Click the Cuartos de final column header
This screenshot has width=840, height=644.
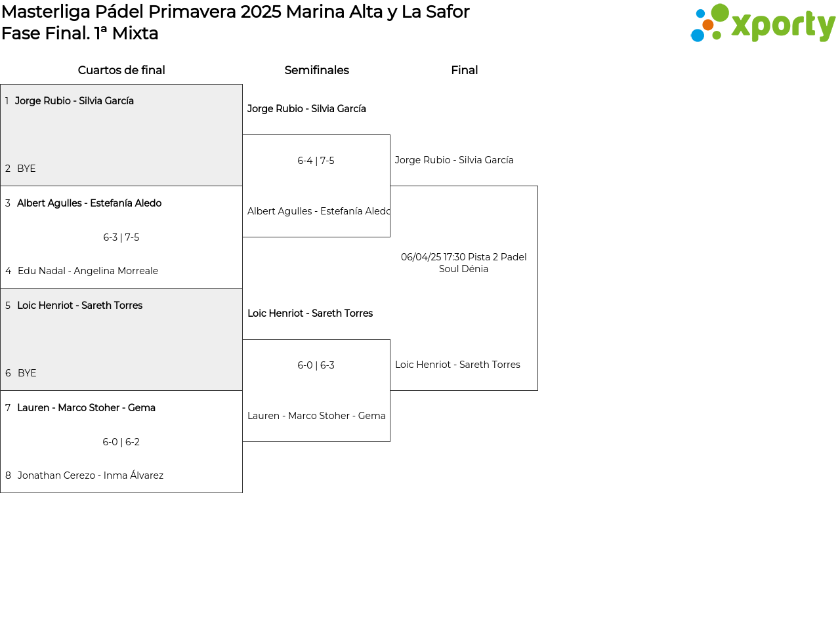[121, 70]
